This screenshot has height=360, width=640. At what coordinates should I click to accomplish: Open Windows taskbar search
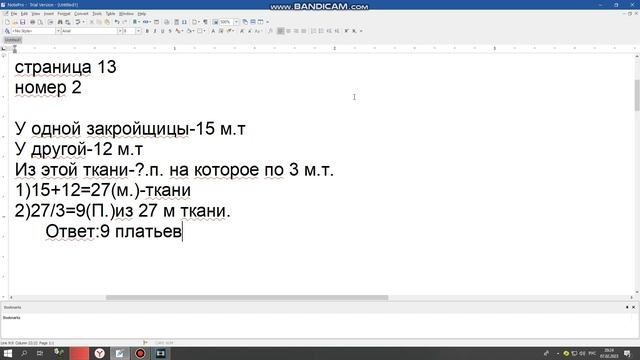pyautogui.click(x=24, y=353)
